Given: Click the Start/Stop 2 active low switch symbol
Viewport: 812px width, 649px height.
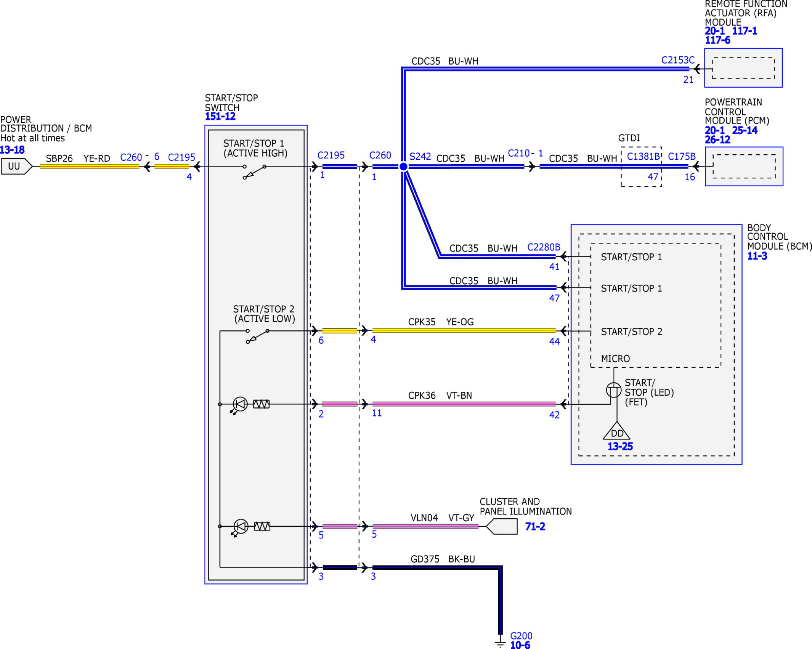Looking at the screenshot, I should tap(258, 337).
